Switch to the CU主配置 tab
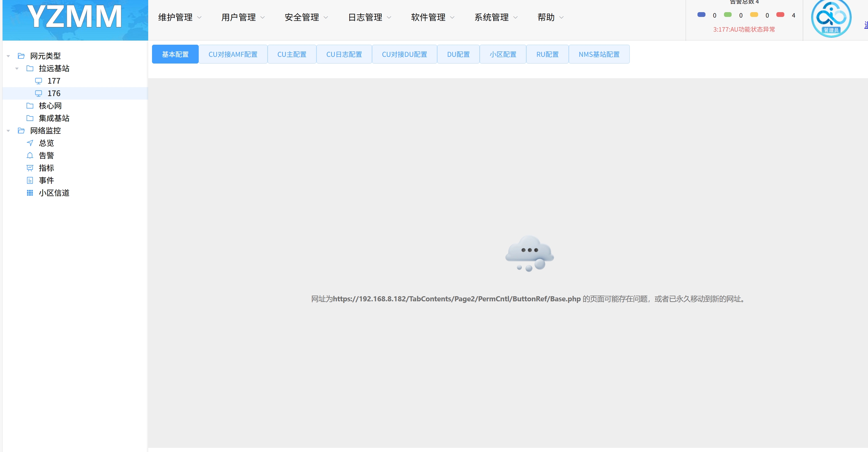Image resolution: width=868 pixels, height=452 pixels. pyautogui.click(x=292, y=54)
